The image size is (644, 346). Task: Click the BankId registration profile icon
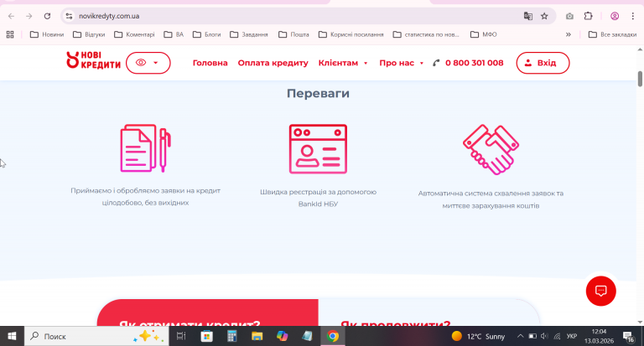pos(318,149)
